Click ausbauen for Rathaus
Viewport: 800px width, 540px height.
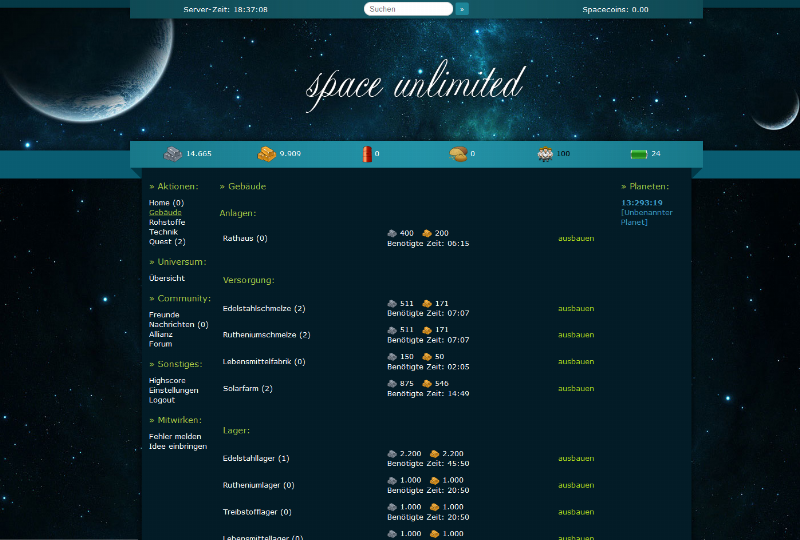point(576,238)
